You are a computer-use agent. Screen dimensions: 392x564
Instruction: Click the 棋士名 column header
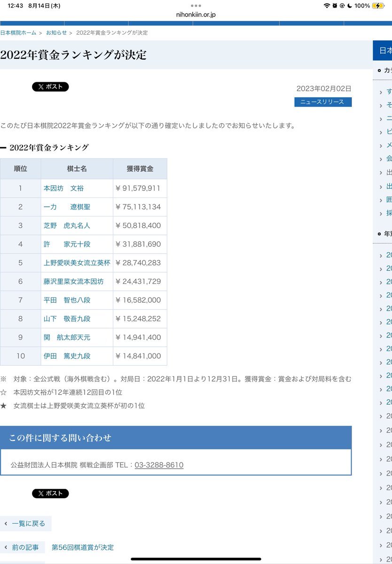[x=77, y=169]
